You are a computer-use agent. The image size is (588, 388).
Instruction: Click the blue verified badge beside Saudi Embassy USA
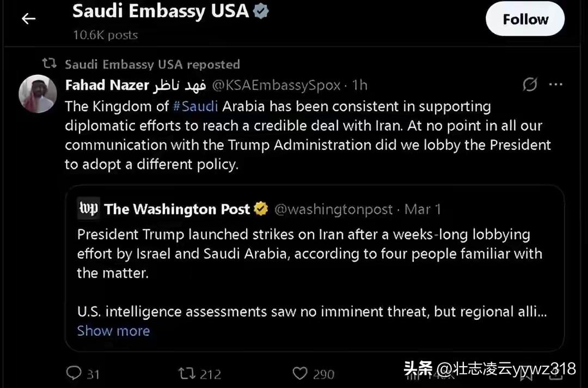[x=261, y=11]
